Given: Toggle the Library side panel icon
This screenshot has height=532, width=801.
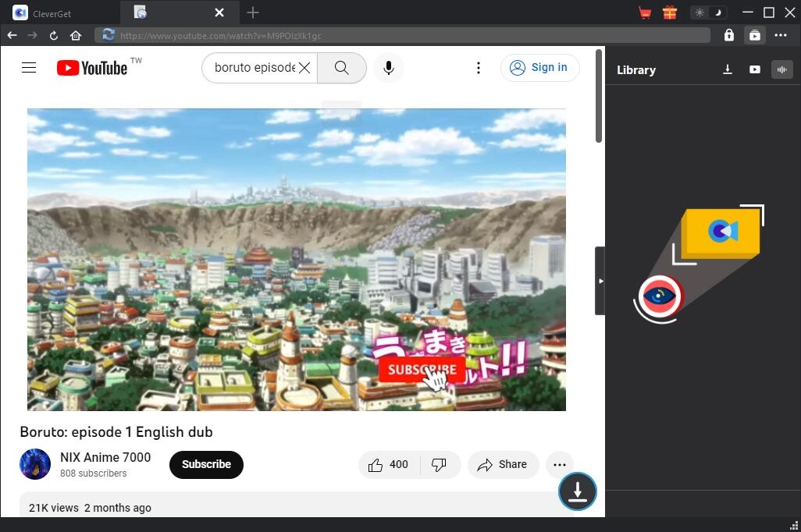Looking at the screenshot, I should [x=754, y=35].
